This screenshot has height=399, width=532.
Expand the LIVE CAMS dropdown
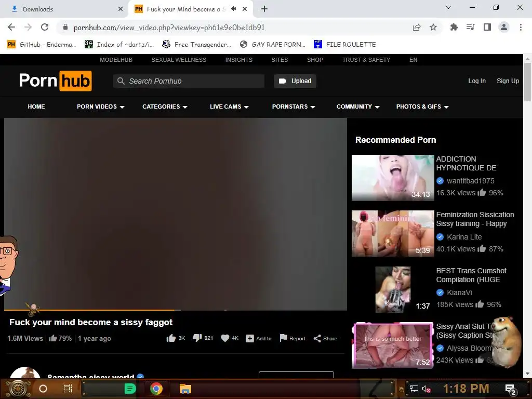[229, 107]
